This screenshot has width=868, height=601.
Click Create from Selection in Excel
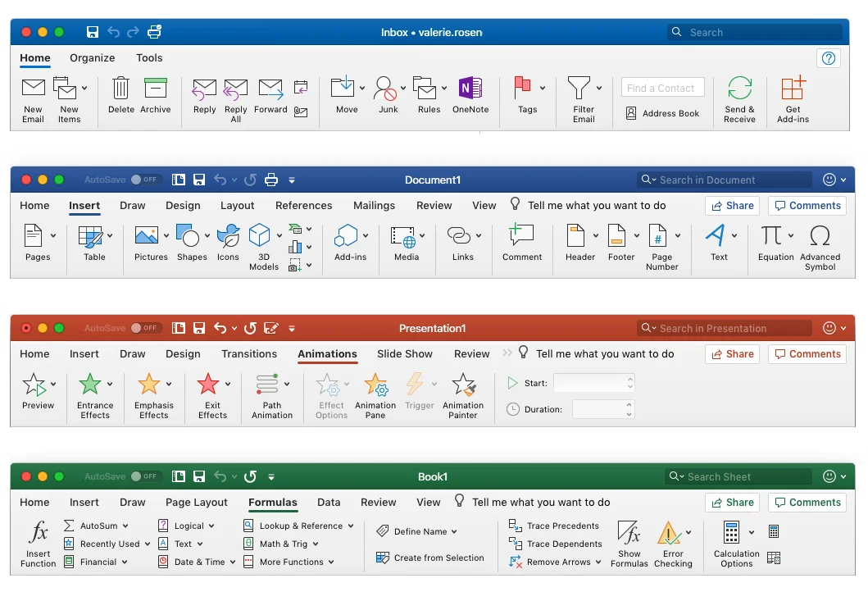[x=430, y=558]
